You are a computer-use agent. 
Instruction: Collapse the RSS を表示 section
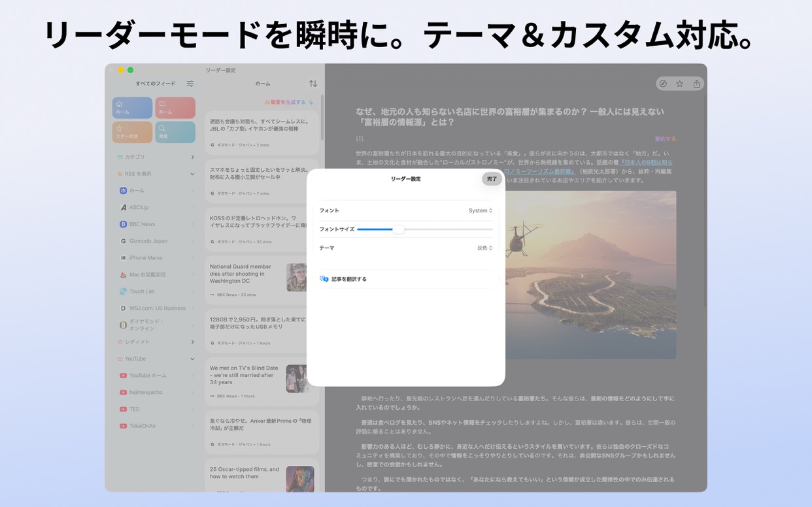pyautogui.click(x=192, y=174)
